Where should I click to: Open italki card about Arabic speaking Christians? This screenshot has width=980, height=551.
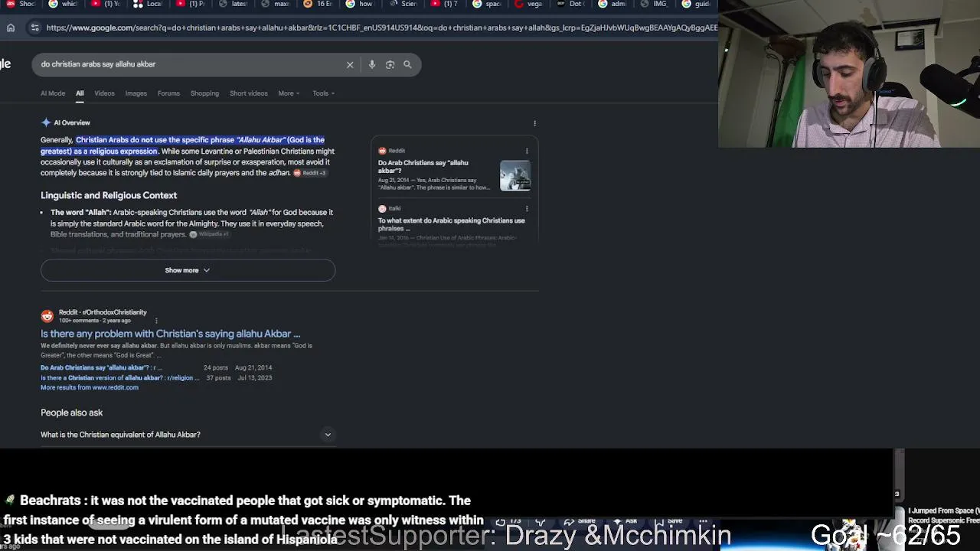click(451, 224)
